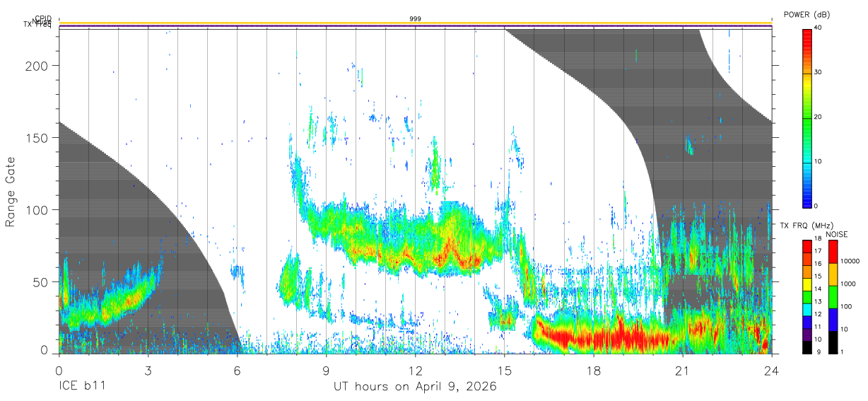
Task: Click the 100 label on NOISE scale
Action: [846, 306]
